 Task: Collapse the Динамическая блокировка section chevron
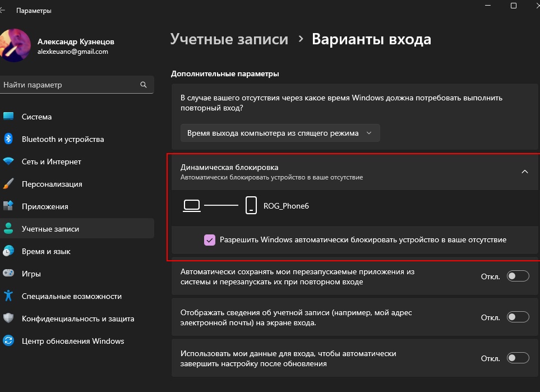524,172
